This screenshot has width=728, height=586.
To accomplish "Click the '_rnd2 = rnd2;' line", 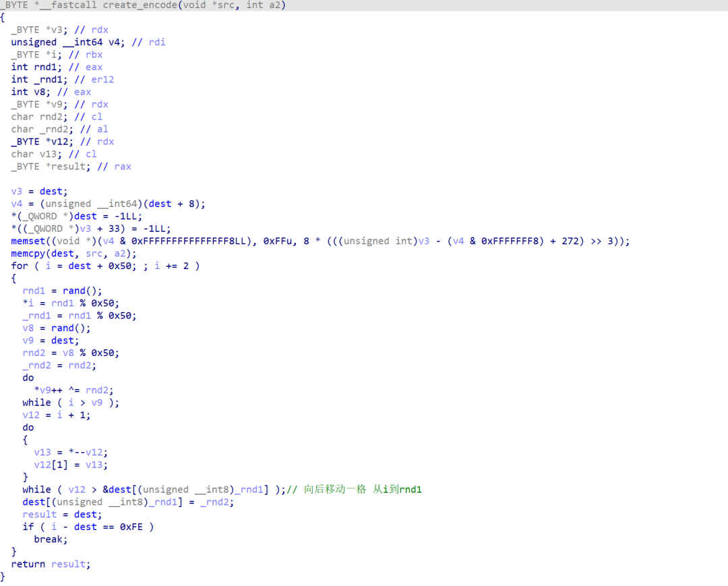I will pyautogui.click(x=59, y=365).
